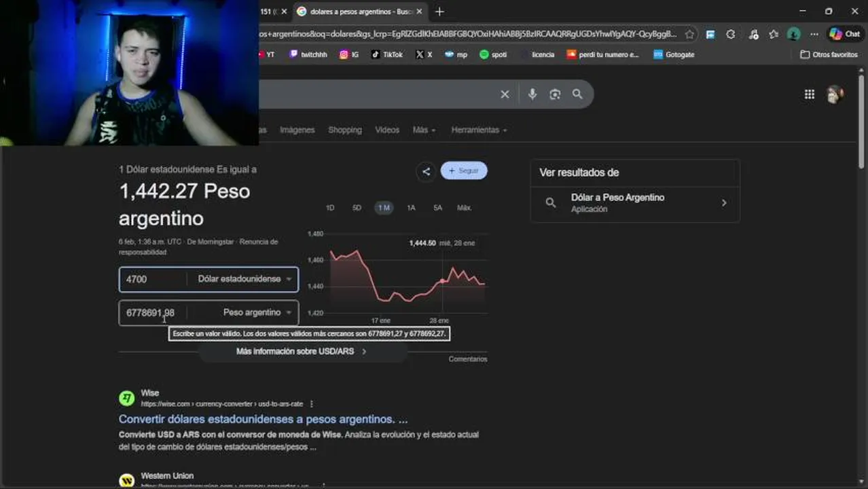
Task: Expand the Peso argentino currency dropdown
Action: (257, 312)
